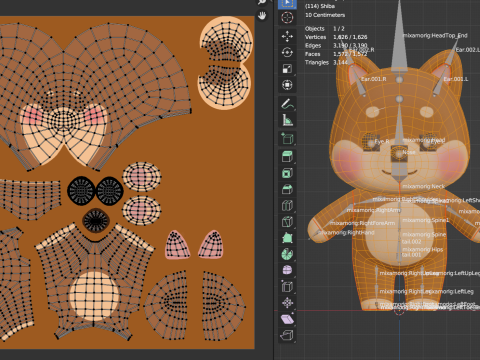The width and height of the screenshot is (480, 360).
Task: Click the Nose bone label
Action: (x=409, y=152)
